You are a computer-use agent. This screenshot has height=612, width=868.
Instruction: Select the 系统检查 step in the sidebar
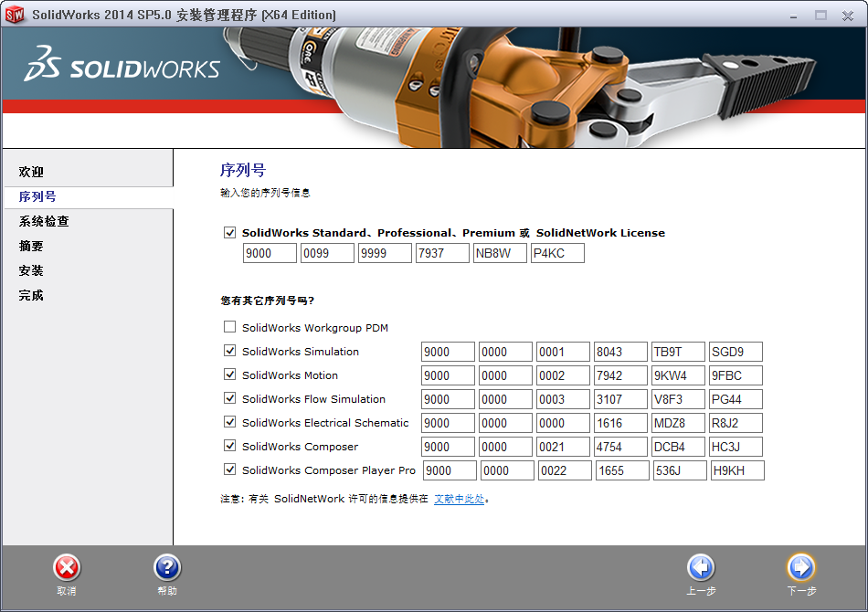tap(44, 221)
